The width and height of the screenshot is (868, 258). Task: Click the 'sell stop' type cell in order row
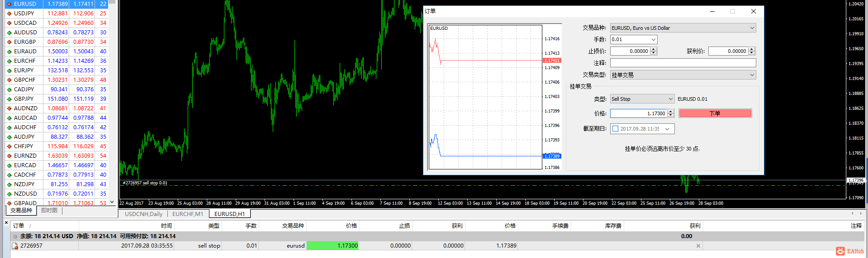point(209,246)
